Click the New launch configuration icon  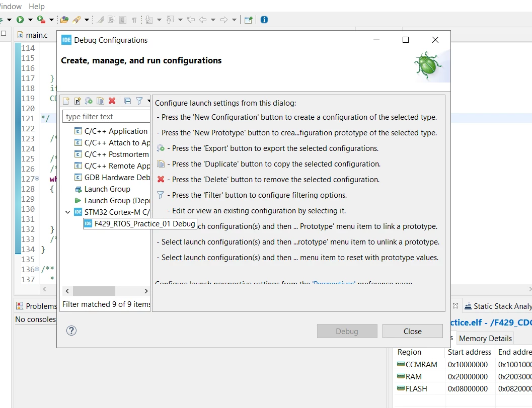tap(66, 101)
